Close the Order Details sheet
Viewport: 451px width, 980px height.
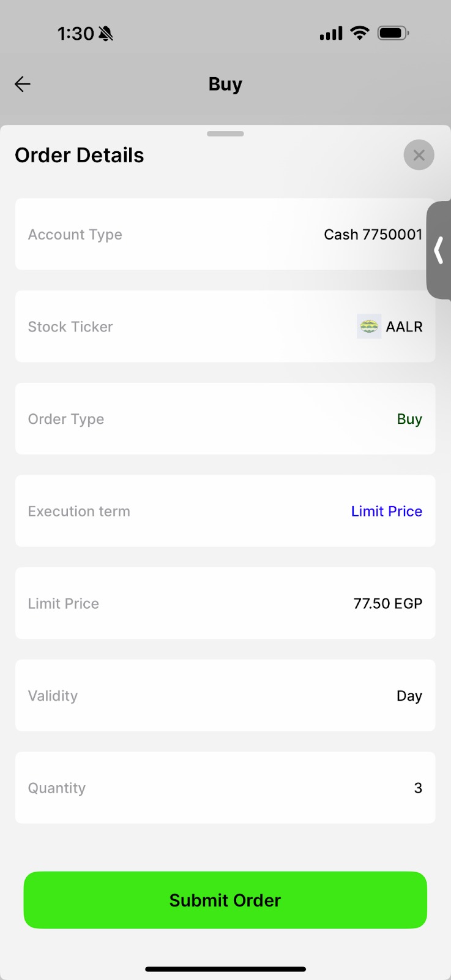point(419,155)
